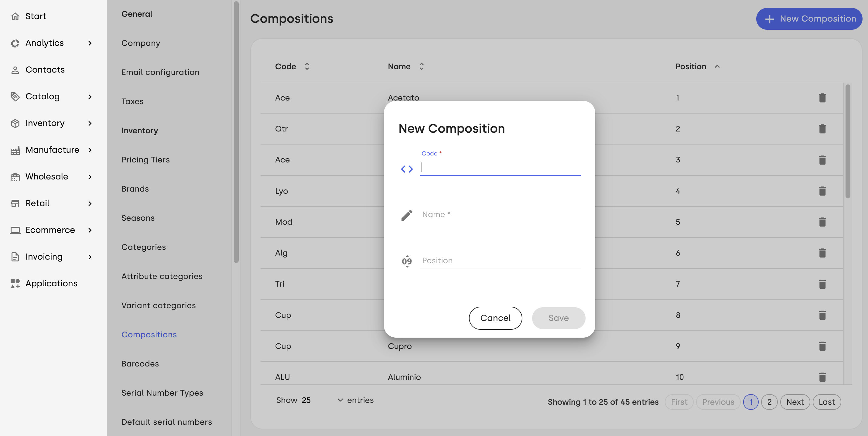Click the table's vertical scrollbar
868x436 pixels.
point(847,141)
